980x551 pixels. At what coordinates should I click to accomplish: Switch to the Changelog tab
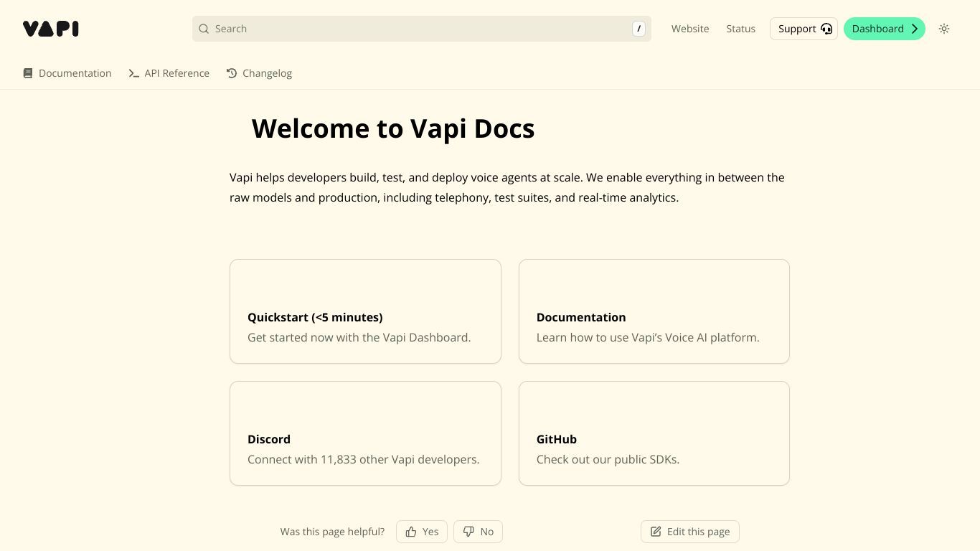click(259, 73)
